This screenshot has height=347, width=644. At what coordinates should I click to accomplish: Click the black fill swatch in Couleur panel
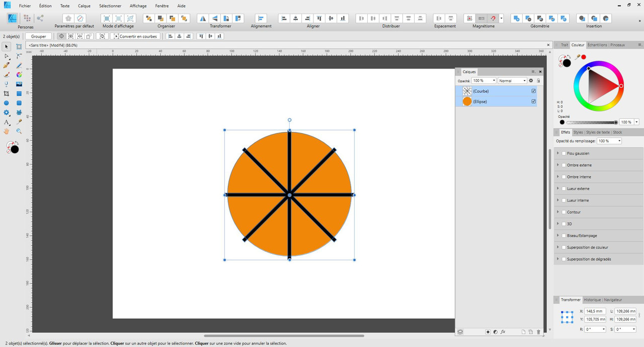pos(567,63)
